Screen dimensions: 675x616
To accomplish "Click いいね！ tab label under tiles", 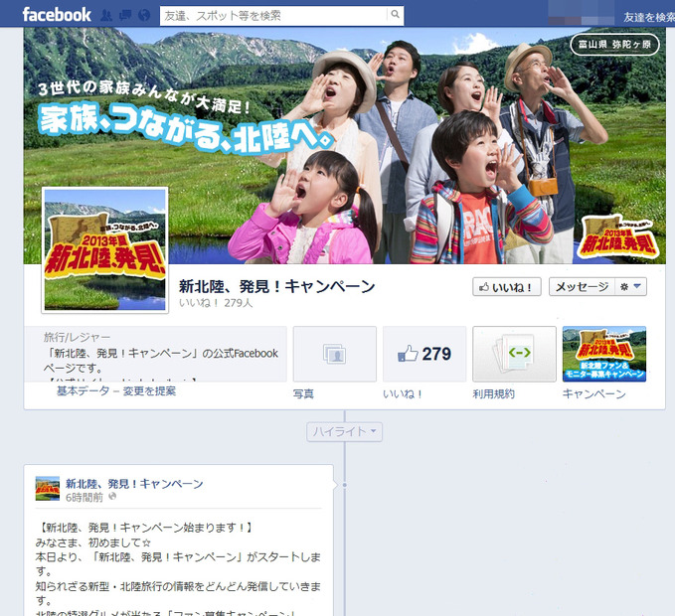I will point(403,394).
